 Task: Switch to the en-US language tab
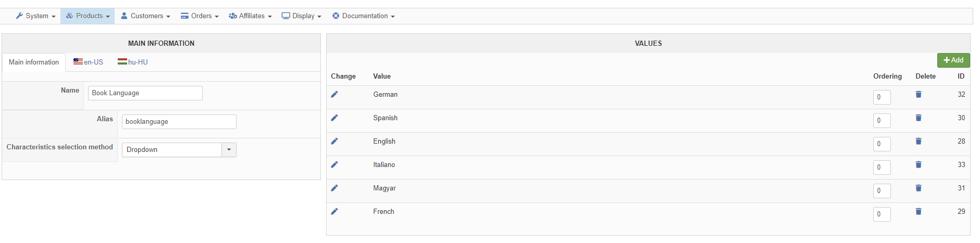pyautogui.click(x=88, y=62)
